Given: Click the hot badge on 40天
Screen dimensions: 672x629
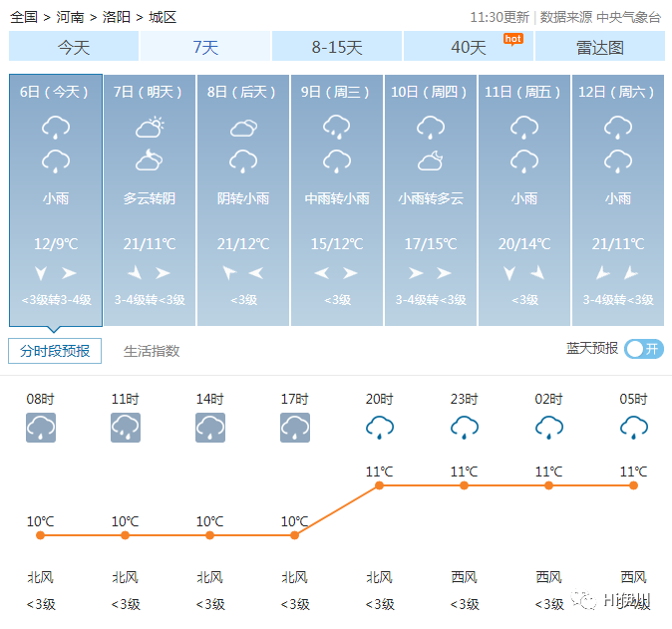Looking at the screenshot, I should 513,40.
